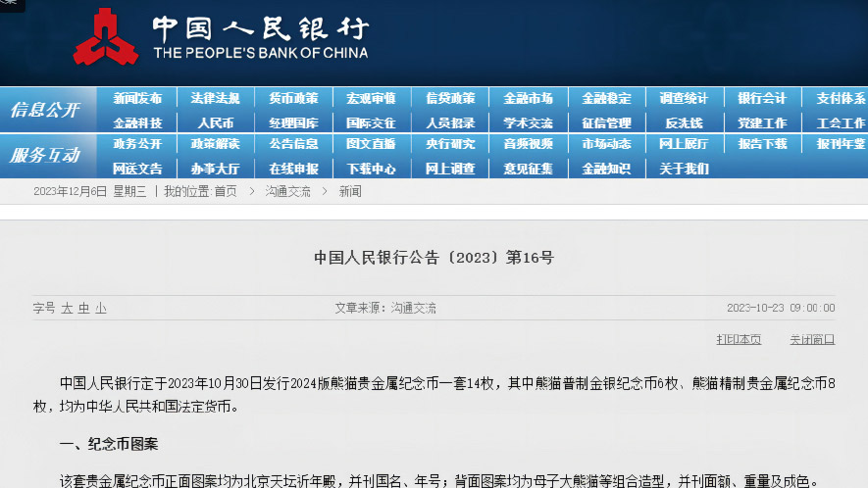Open 支付体系 menu item
Viewport: 868px width, 488px height.
click(x=841, y=99)
